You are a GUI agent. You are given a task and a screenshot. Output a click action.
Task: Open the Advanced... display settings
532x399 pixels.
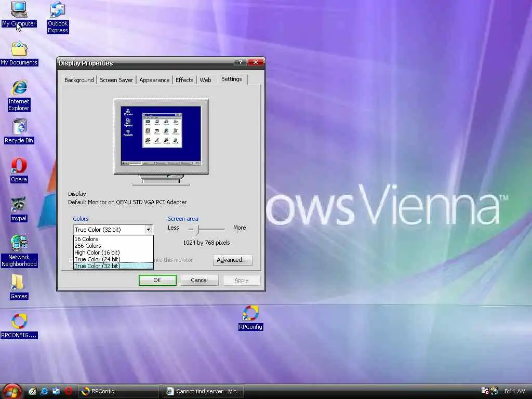pyautogui.click(x=232, y=260)
